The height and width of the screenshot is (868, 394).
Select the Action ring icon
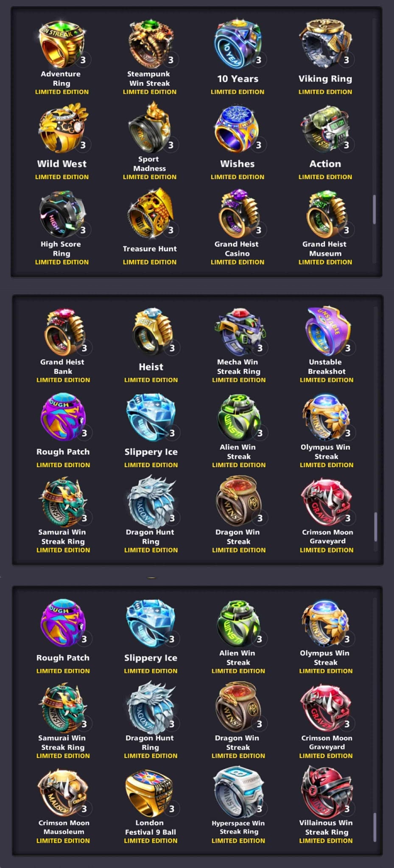click(x=325, y=129)
